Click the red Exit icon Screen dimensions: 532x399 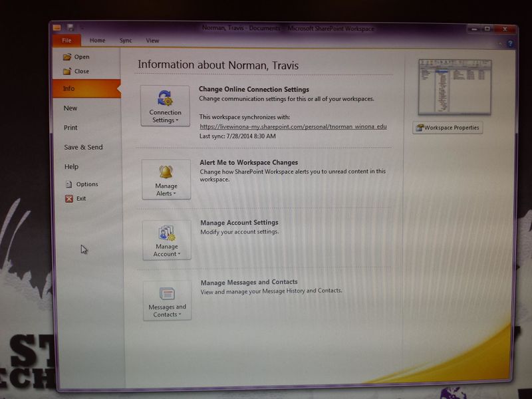pyautogui.click(x=68, y=198)
